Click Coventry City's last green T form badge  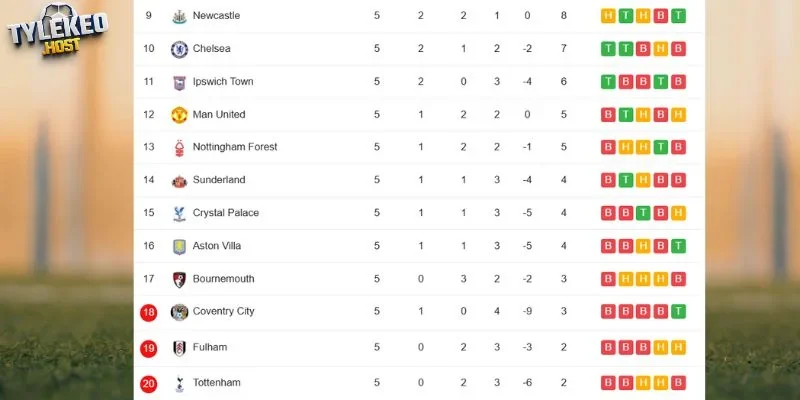pyautogui.click(x=678, y=311)
